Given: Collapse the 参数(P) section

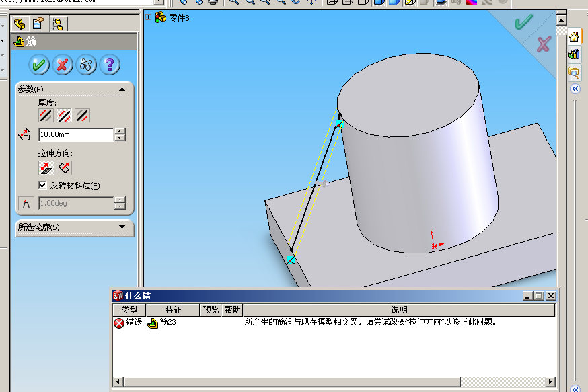Looking at the screenshot, I should pyautogui.click(x=122, y=89).
